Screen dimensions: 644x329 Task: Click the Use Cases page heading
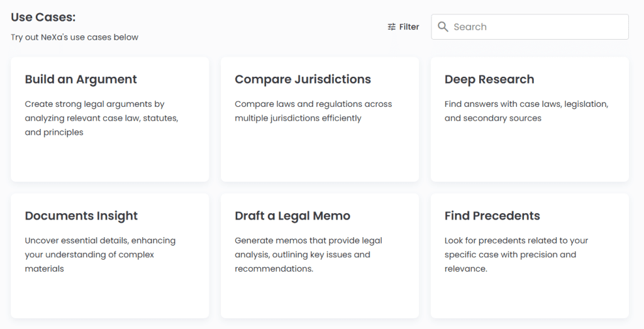click(43, 17)
